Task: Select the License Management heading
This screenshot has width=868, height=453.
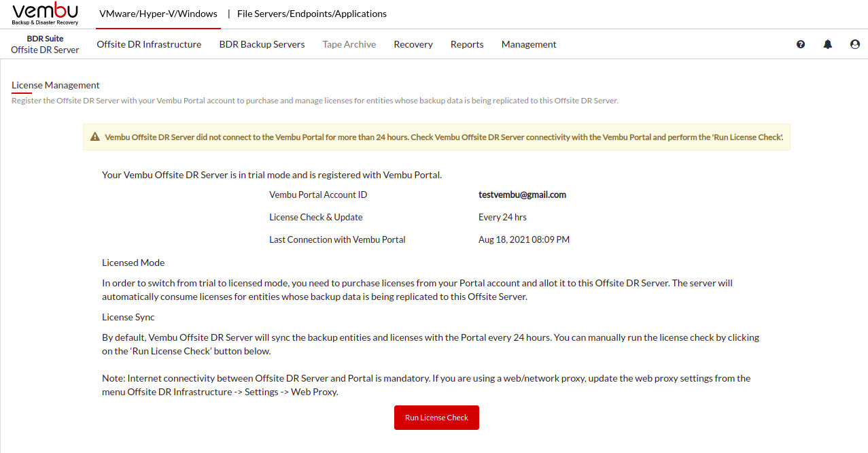Action: pyautogui.click(x=56, y=85)
